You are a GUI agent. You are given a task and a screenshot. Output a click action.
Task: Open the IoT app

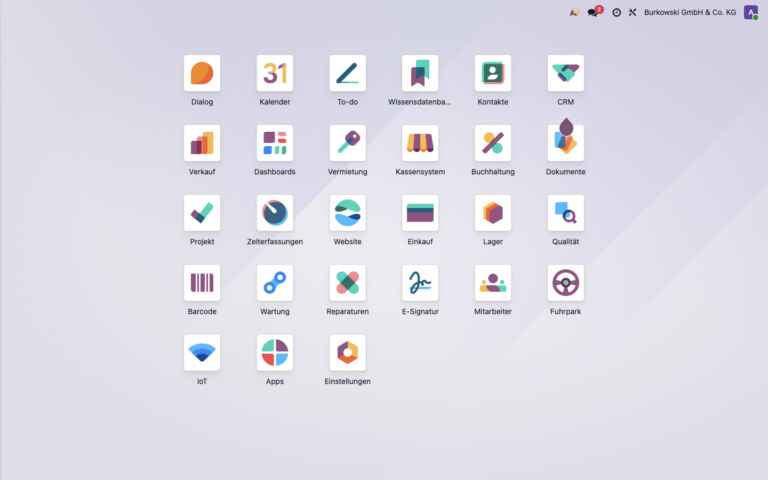[x=202, y=353]
